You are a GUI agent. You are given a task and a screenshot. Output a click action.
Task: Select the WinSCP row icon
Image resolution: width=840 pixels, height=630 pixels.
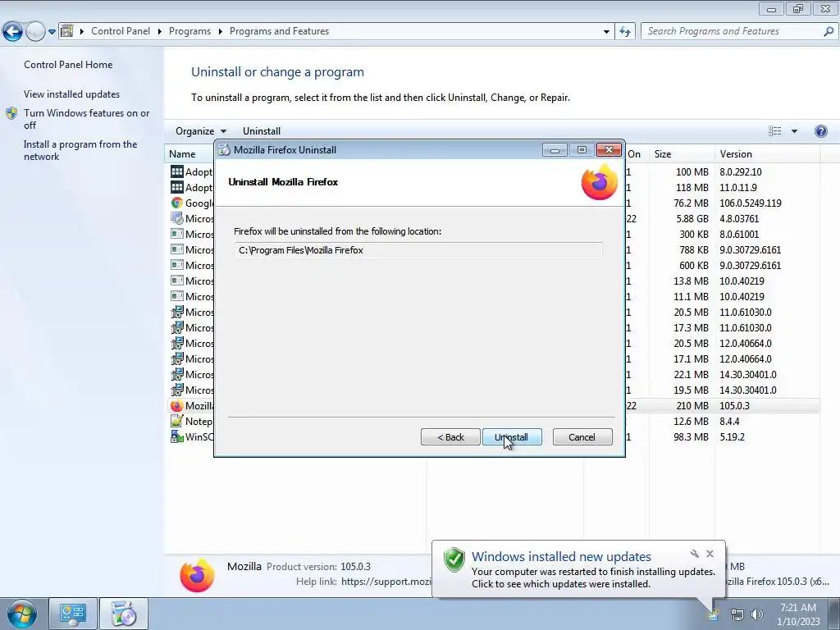[x=177, y=436]
